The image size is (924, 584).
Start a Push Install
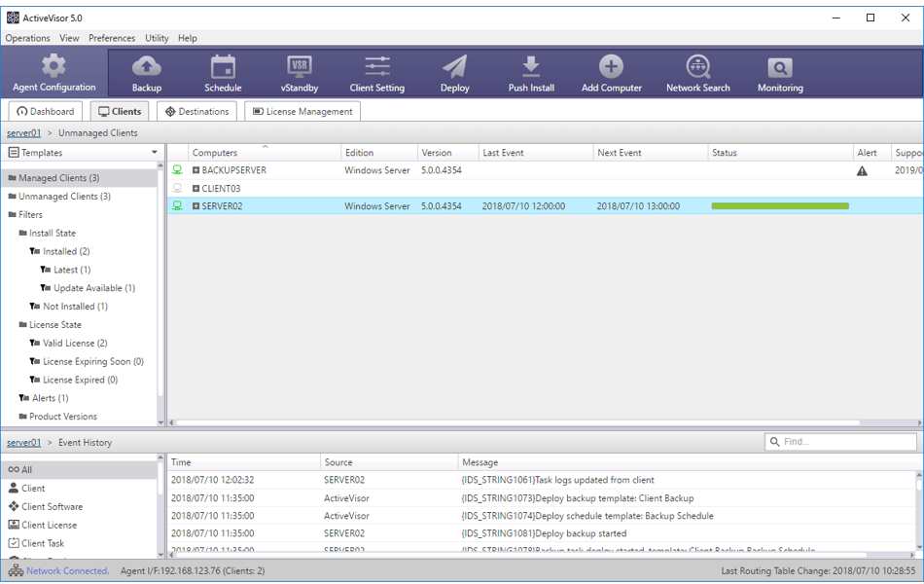point(529,70)
